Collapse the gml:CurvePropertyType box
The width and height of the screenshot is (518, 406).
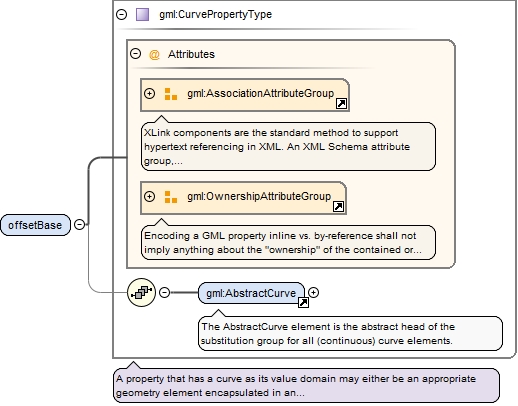122,14
